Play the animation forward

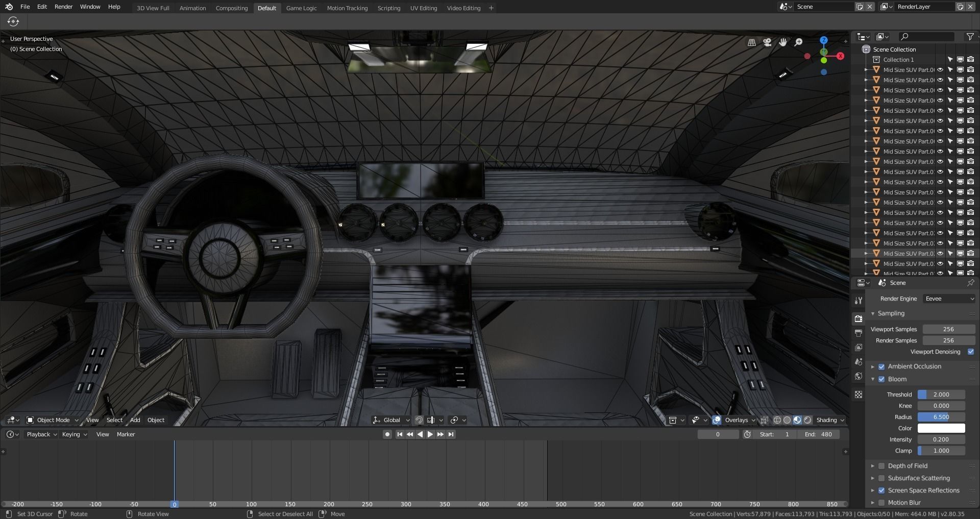pos(430,434)
